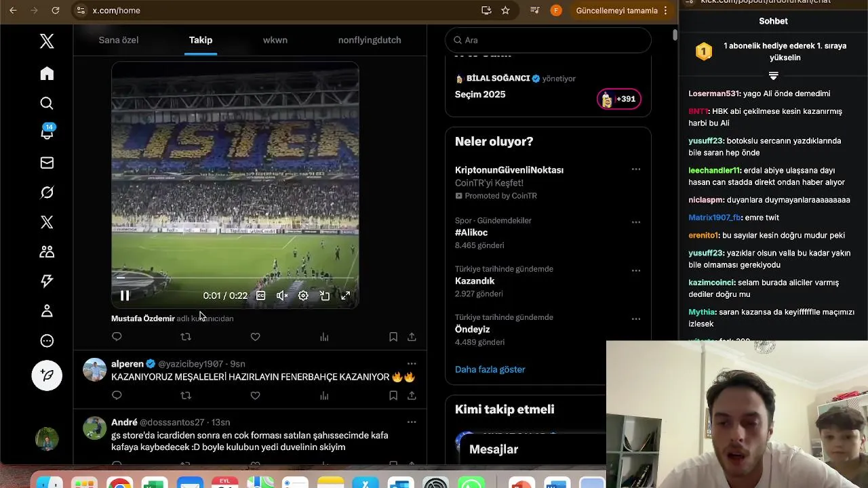Open direct messages envelope in sidebar
The width and height of the screenshot is (868, 488).
(47, 163)
